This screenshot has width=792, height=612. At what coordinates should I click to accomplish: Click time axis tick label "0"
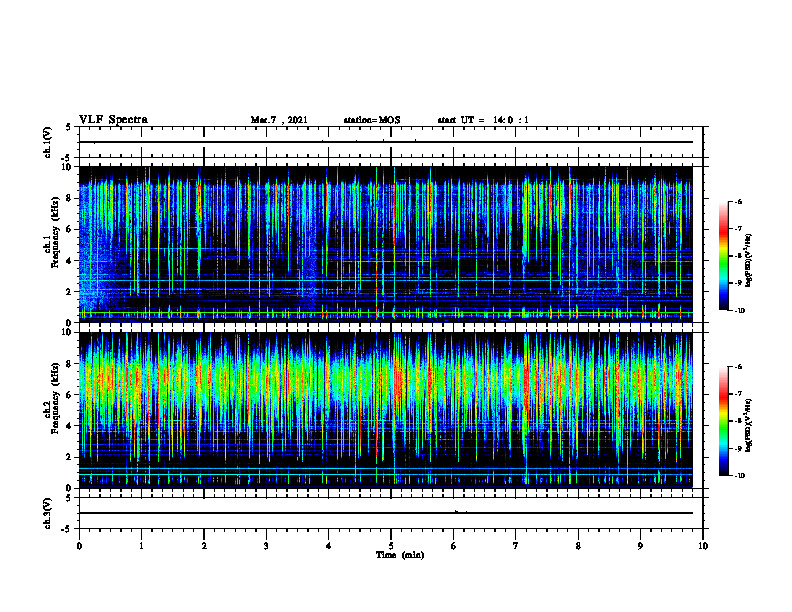[x=79, y=546]
